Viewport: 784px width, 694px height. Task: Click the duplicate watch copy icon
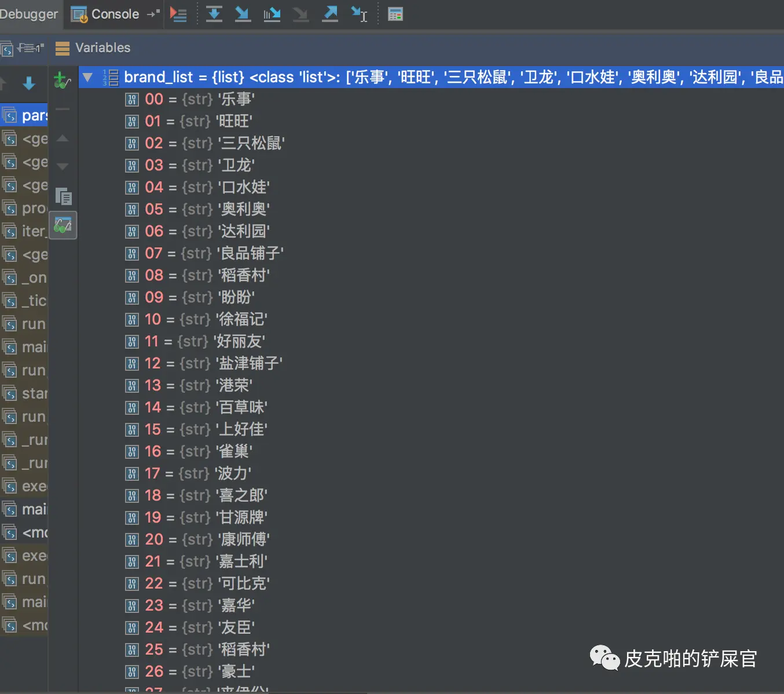pos(63,196)
